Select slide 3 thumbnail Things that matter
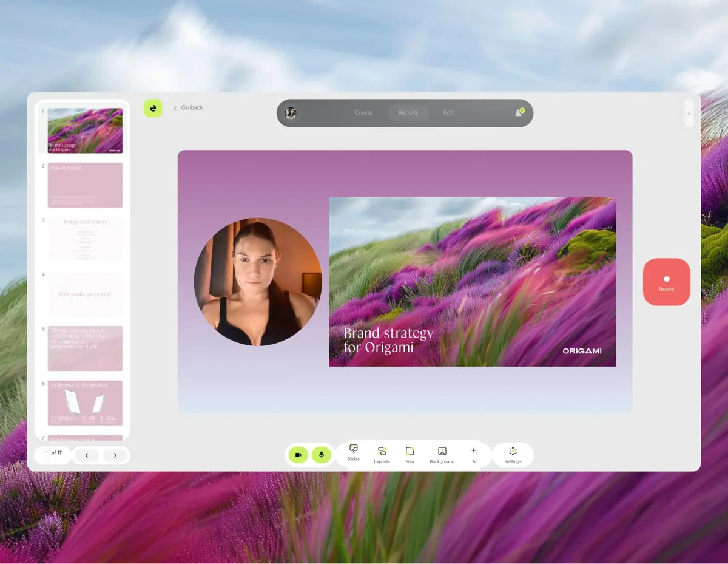 pyautogui.click(x=85, y=239)
